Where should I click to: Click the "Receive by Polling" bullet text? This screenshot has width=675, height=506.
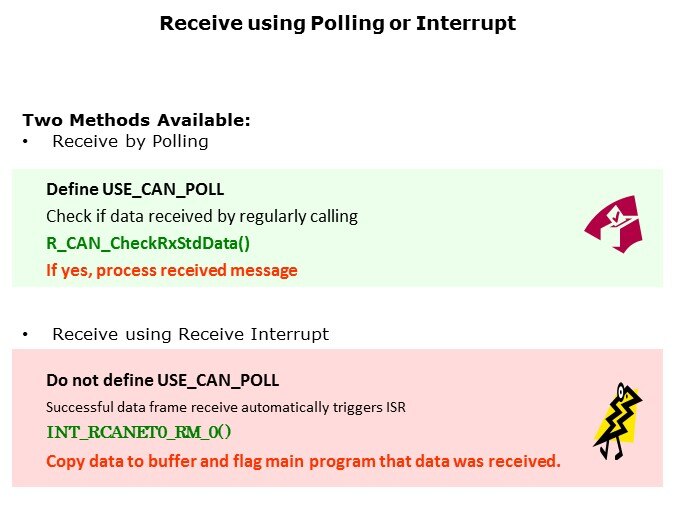tap(130, 141)
